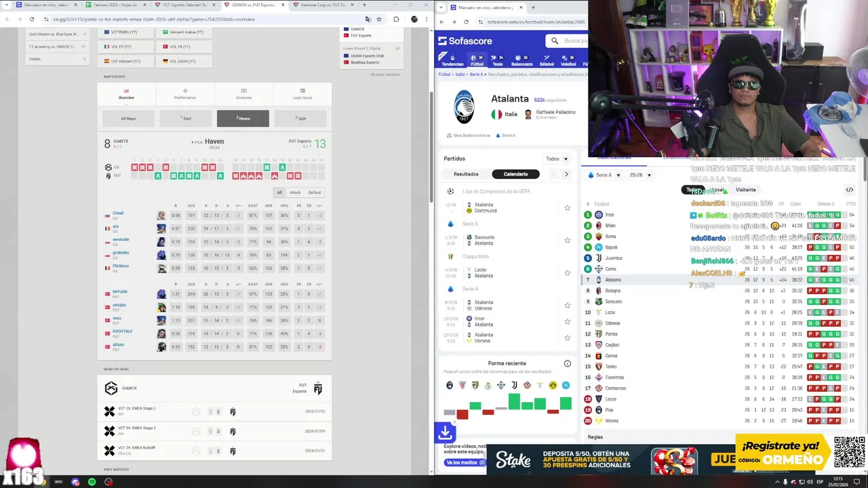The image size is (868, 488).
Task: Select Bind map tab
Action: coord(186,119)
